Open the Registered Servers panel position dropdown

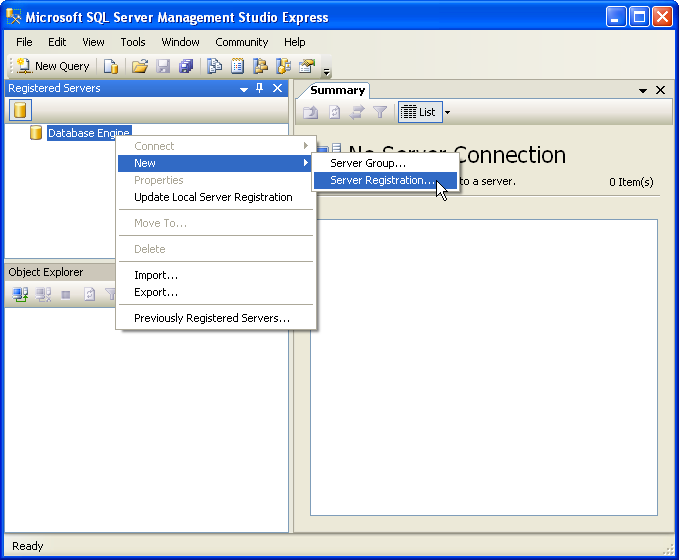tap(244, 89)
